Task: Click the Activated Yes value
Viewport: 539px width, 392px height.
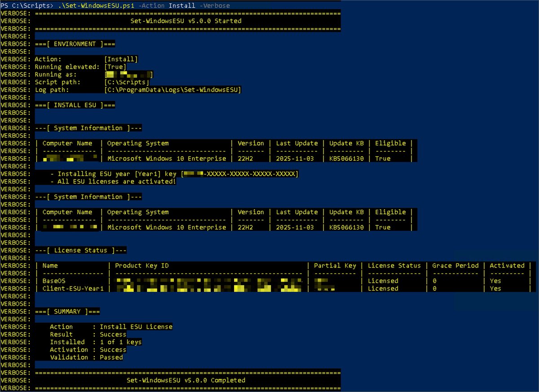Action: [x=495, y=281]
